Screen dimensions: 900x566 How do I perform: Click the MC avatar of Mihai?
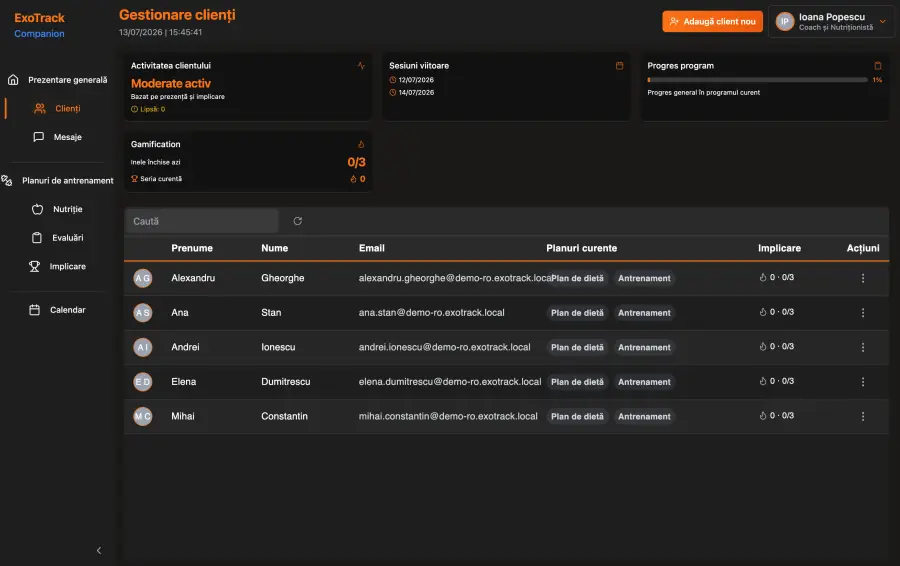click(x=143, y=416)
